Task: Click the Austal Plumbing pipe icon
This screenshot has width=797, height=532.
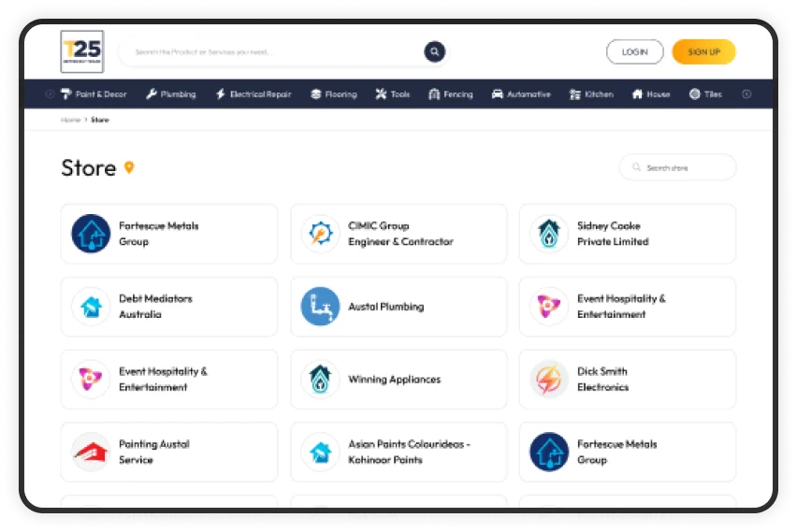Action: pos(320,307)
